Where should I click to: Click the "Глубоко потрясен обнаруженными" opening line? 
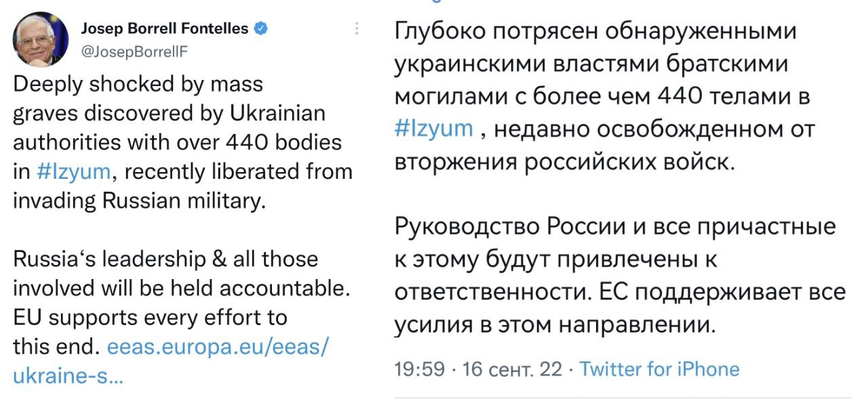tap(595, 33)
